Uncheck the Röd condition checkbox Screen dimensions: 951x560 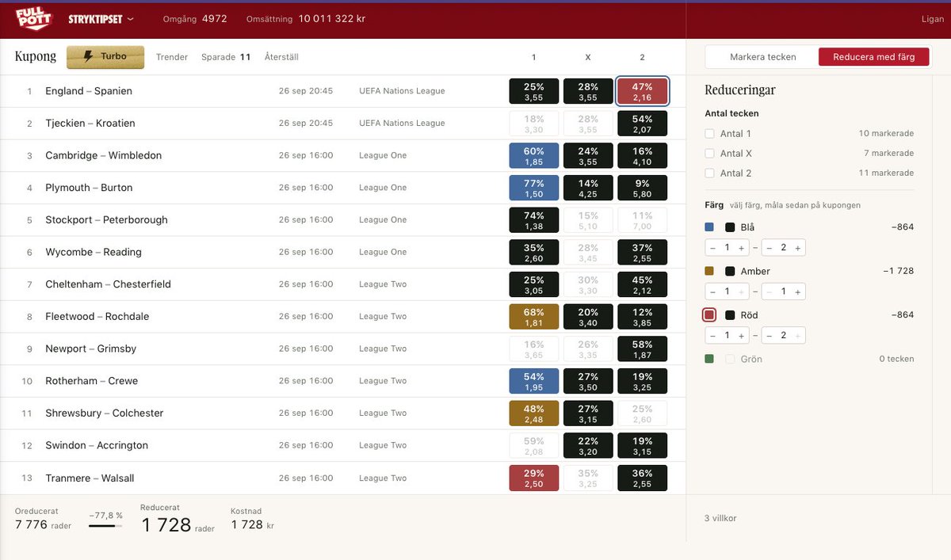point(730,315)
